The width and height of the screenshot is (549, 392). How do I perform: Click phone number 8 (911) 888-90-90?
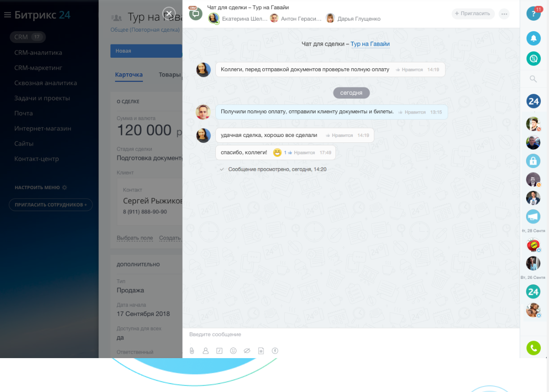click(145, 212)
